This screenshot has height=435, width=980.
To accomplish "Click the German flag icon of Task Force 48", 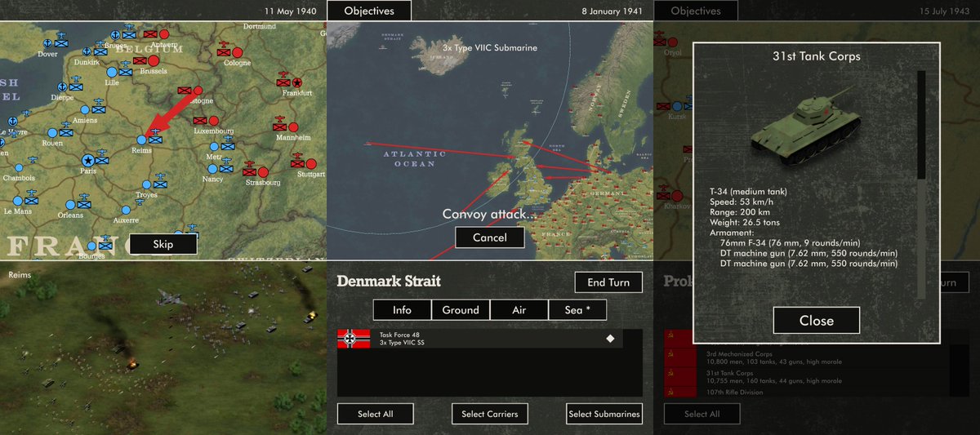I will tap(354, 339).
